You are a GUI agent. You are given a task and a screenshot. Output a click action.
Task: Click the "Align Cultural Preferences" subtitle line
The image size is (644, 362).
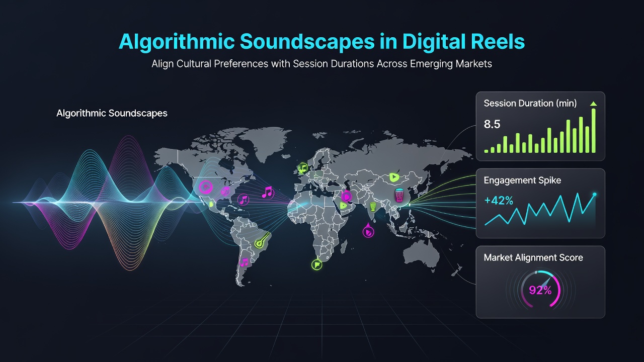point(321,64)
